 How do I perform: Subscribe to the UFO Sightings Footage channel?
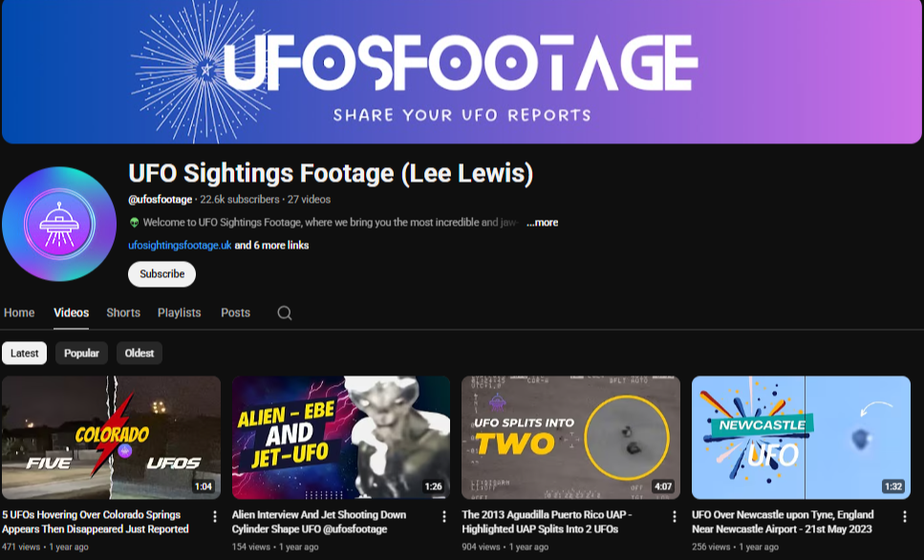162,274
